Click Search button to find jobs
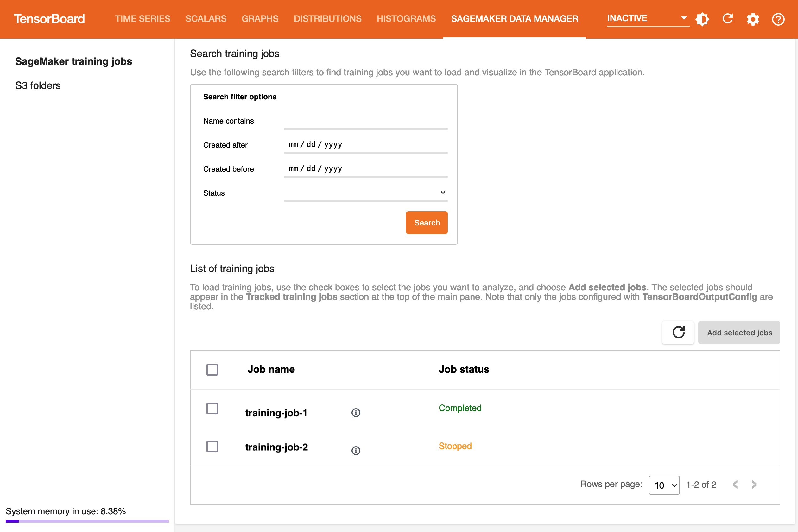Screen dimensions: 798x532 [427, 223]
